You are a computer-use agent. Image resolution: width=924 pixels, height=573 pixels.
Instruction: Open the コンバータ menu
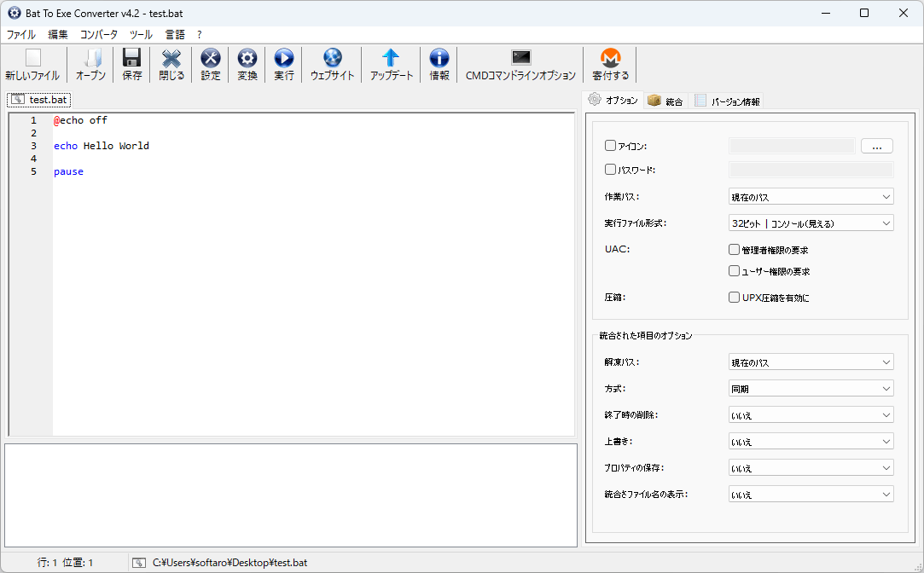click(98, 35)
